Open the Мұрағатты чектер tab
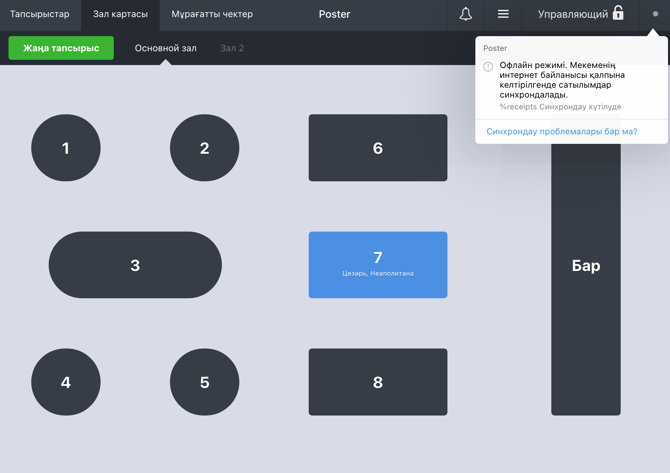 [x=212, y=14]
